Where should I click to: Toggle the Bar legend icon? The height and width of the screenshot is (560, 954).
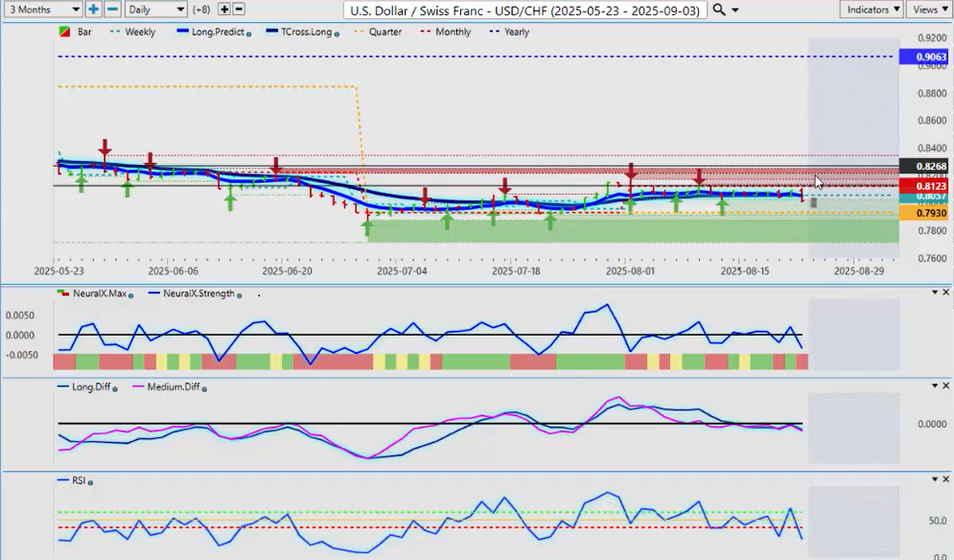65,32
